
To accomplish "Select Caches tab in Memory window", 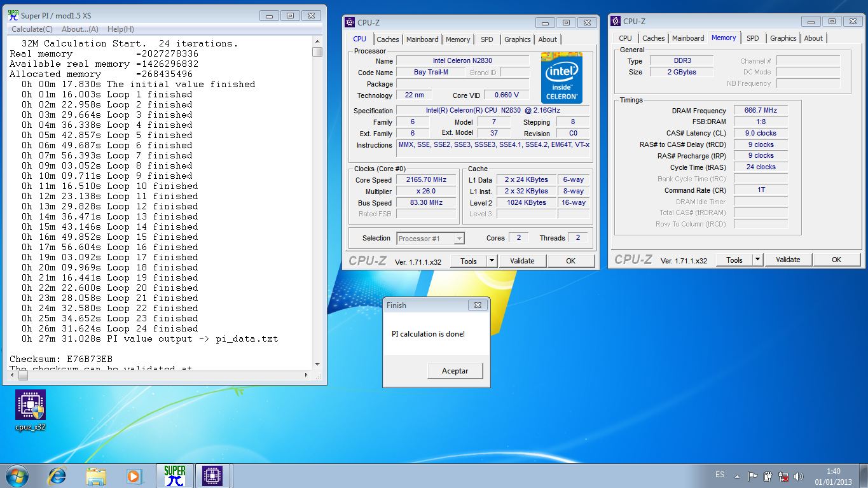I will pyautogui.click(x=654, y=38).
